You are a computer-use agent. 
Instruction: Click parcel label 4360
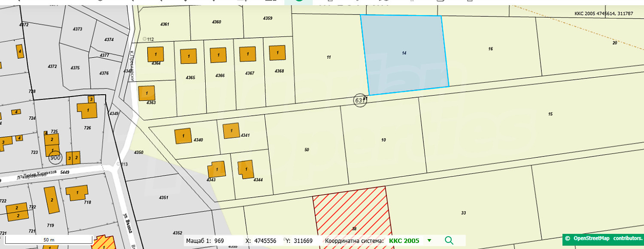pyautogui.click(x=216, y=21)
